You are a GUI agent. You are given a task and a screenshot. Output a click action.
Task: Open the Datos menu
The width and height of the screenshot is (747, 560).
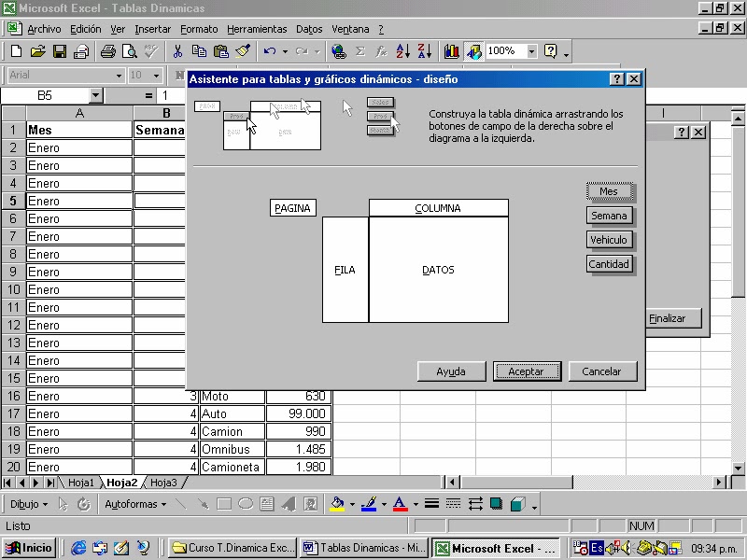(309, 29)
